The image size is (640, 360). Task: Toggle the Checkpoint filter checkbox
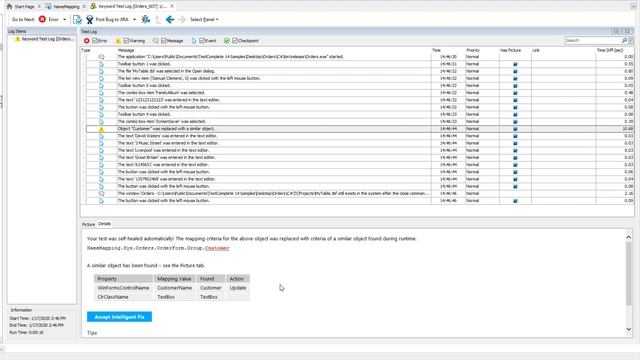click(235, 41)
